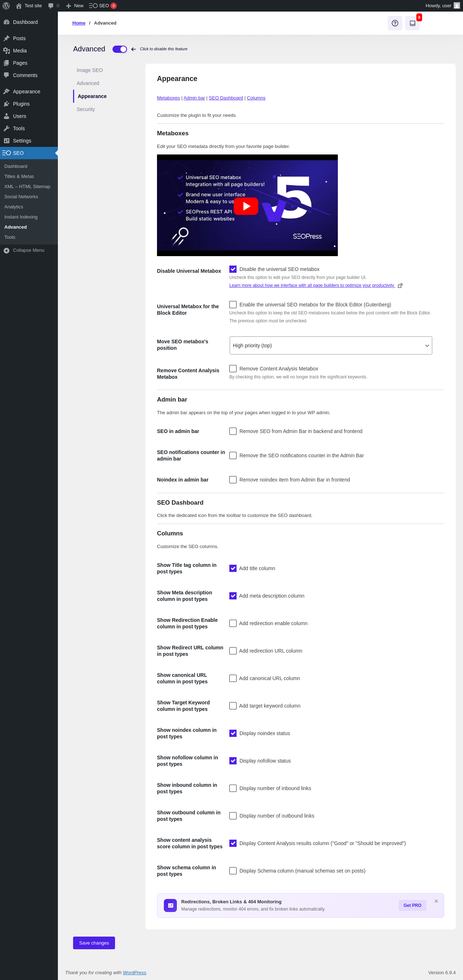Open the notifications inbox icon

click(x=412, y=23)
